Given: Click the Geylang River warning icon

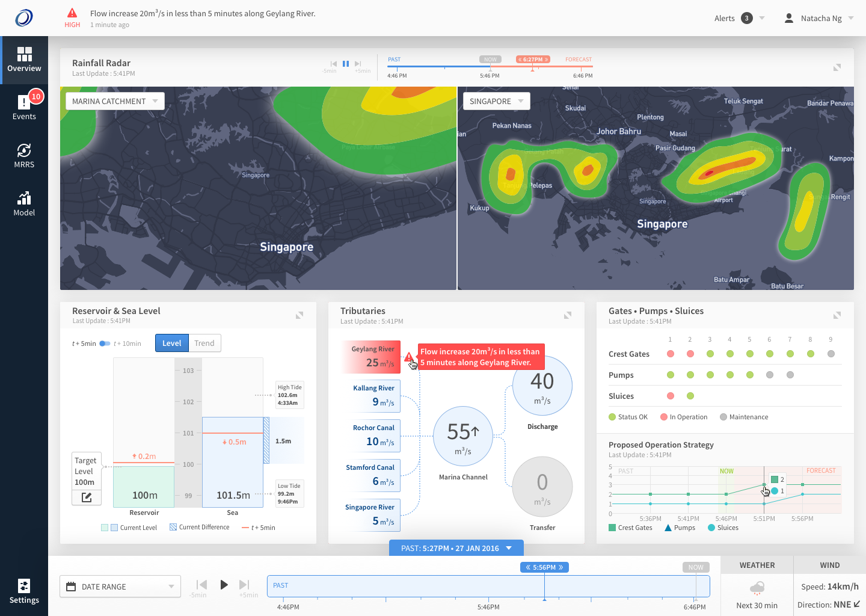Looking at the screenshot, I should [x=409, y=358].
